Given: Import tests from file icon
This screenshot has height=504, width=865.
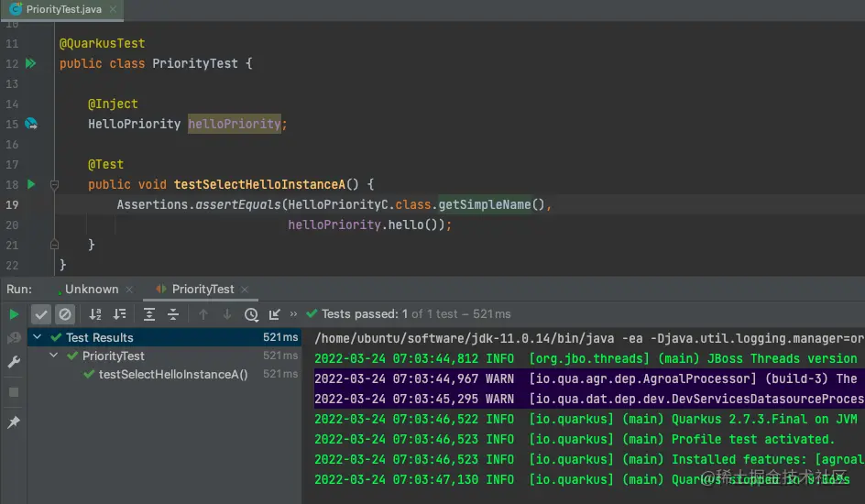Looking at the screenshot, I should (x=275, y=314).
